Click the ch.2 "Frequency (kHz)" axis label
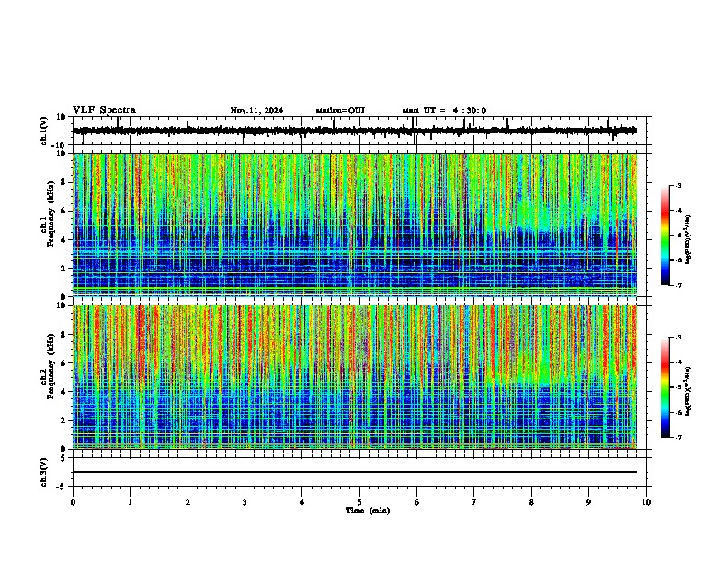The image size is (728, 563). (51, 366)
